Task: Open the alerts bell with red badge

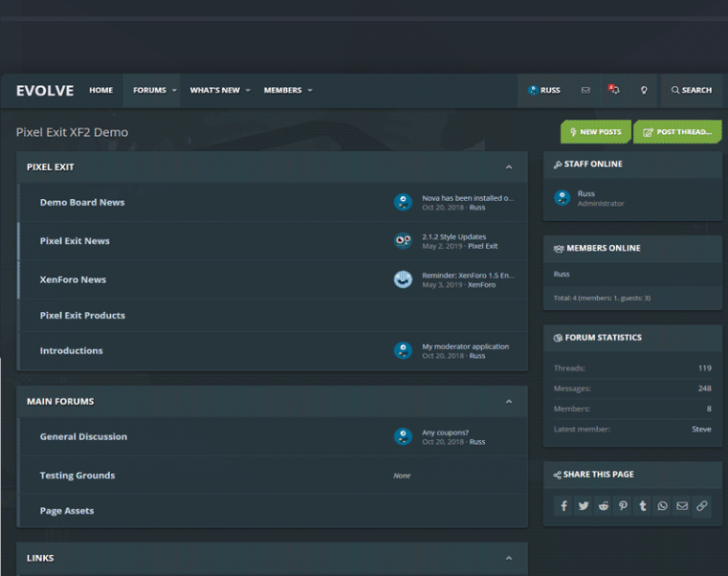Action: [614, 90]
